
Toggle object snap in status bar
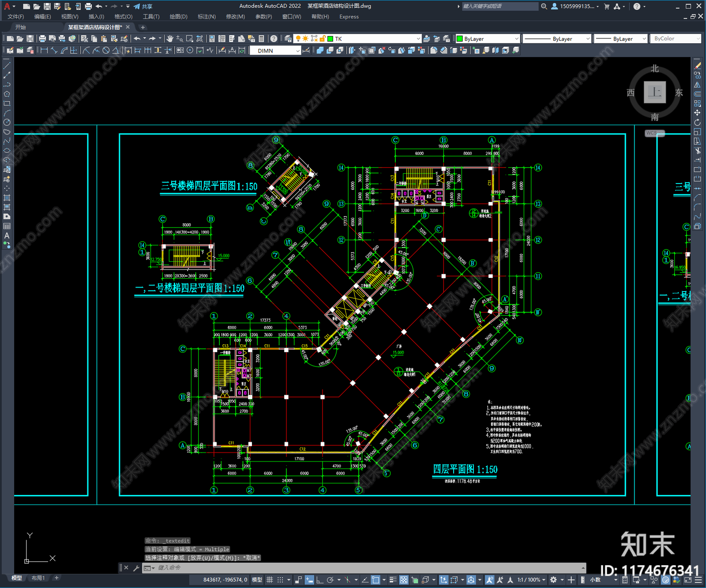[x=375, y=580]
